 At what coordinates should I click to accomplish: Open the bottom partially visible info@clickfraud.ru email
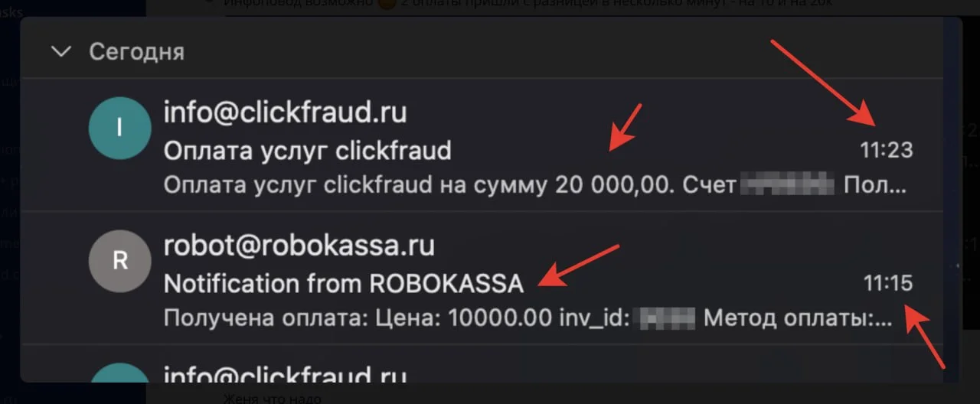pos(286,373)
